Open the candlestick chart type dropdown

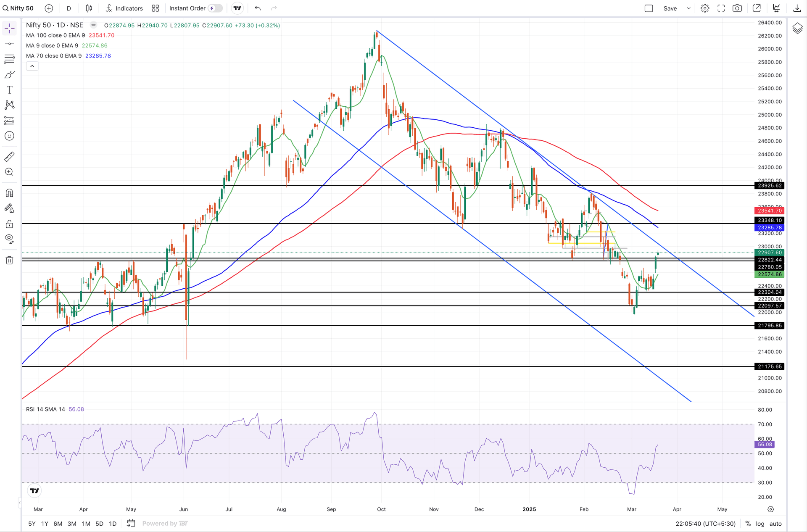(x=89, y=8)
